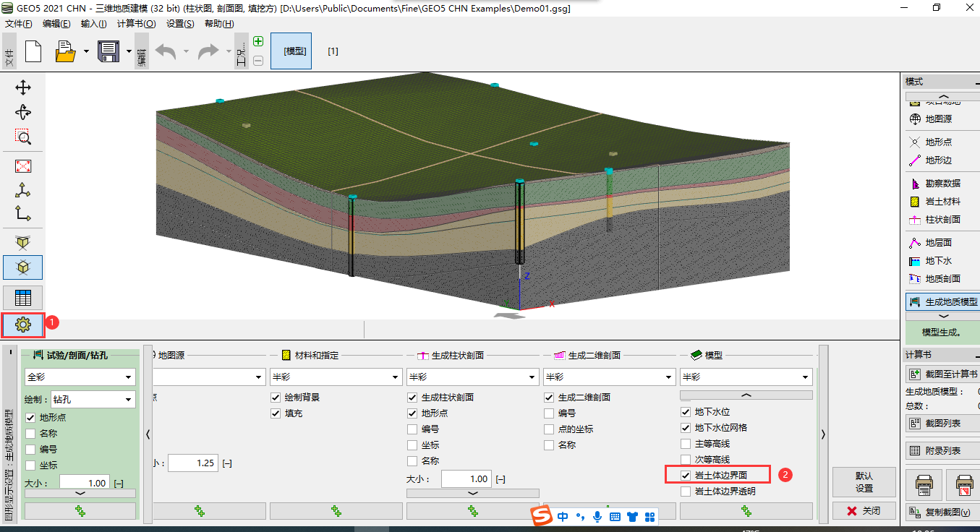Viewport: 980px width, 532px height.
Task: Select the pan view tool
Action: pos(23,87)
